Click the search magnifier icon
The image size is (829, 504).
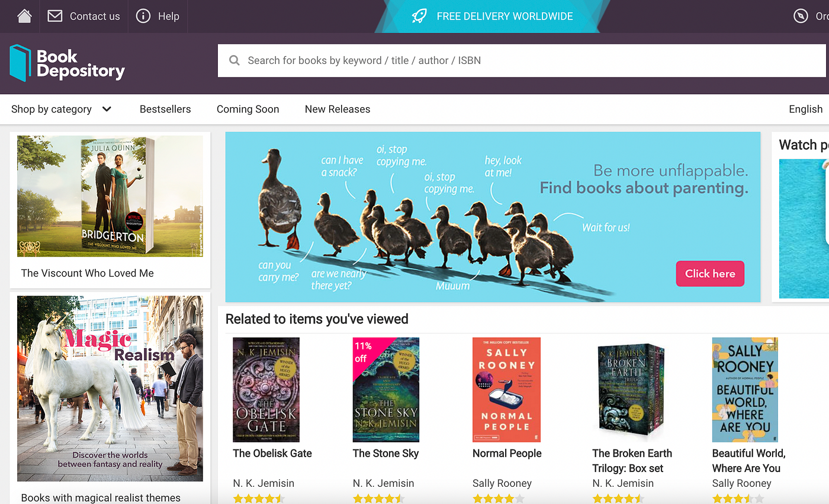tap(234, 60)
